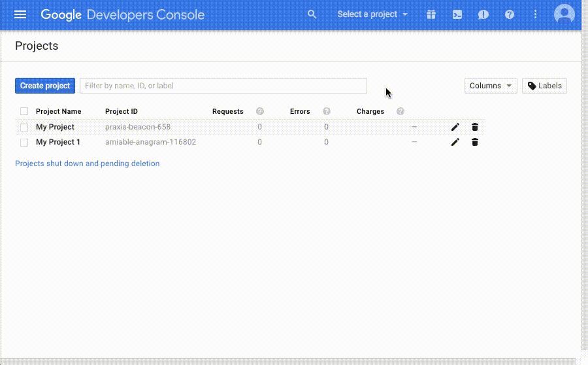Check the My Project 1 row checkbox
Screen dimensions: 588x365
[x=24, y=143]
